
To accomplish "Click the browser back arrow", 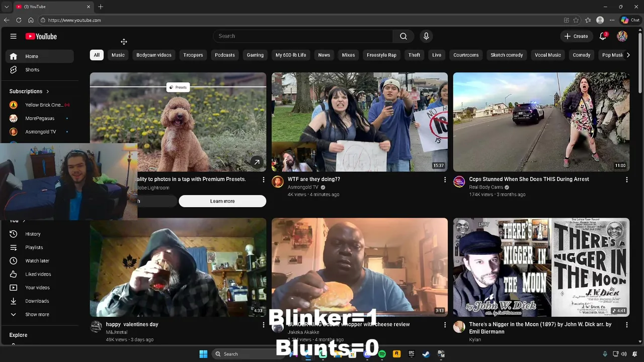I will coord(7,20).
